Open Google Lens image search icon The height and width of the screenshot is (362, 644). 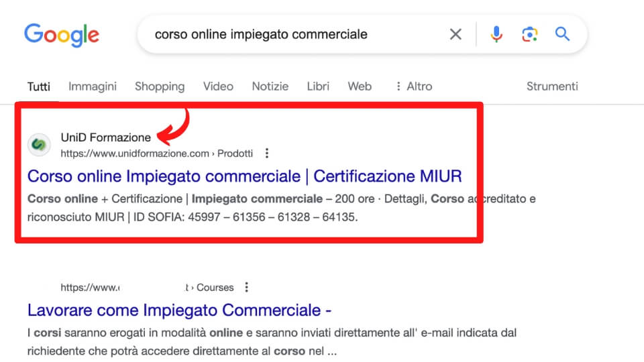click(x=530, y=34)
